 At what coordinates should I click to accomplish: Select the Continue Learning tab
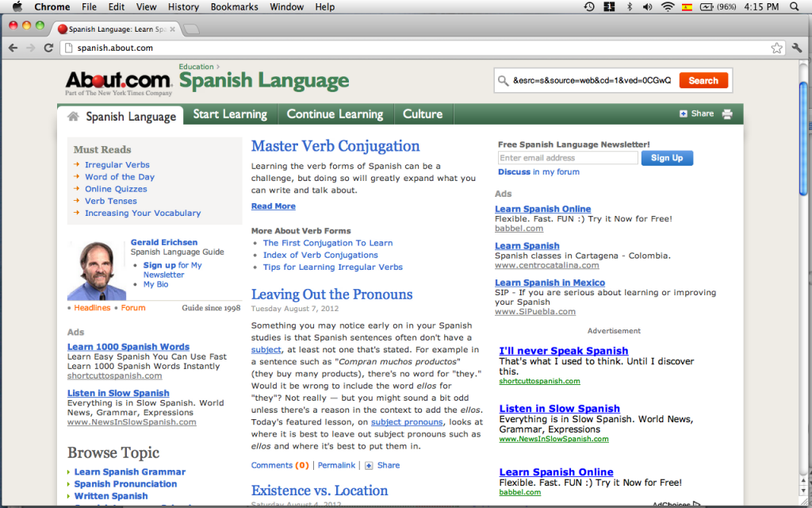[x=335, y=114]
